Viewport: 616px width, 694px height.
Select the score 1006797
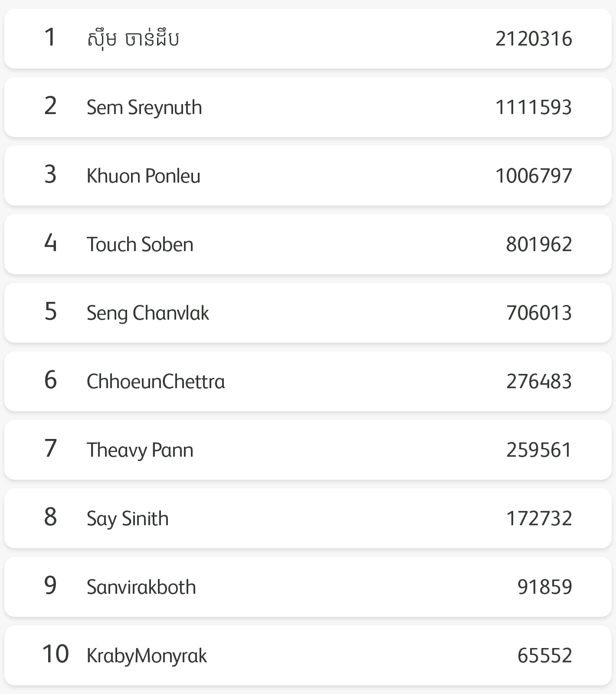534,176
